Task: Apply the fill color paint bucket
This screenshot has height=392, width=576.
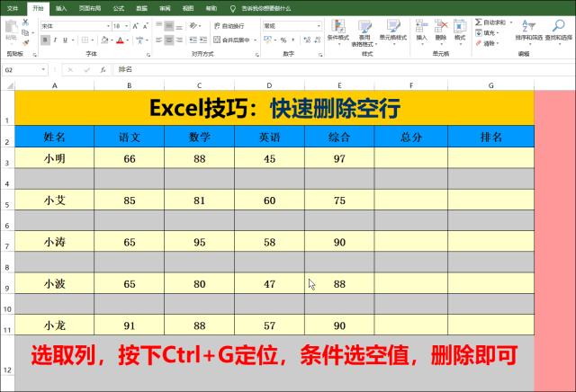Action: [104, 40]
